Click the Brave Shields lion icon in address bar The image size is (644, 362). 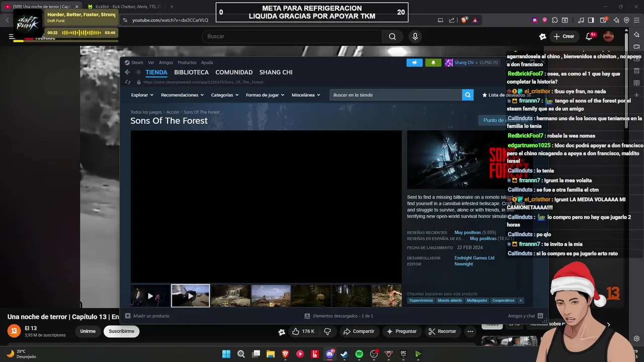[464, 20]
